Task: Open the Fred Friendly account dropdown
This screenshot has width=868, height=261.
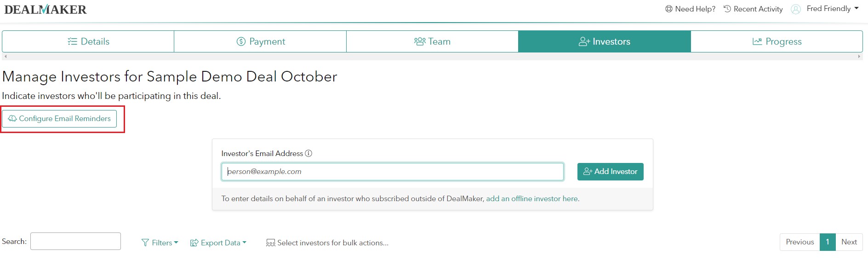Action: [x=833, y=9]
